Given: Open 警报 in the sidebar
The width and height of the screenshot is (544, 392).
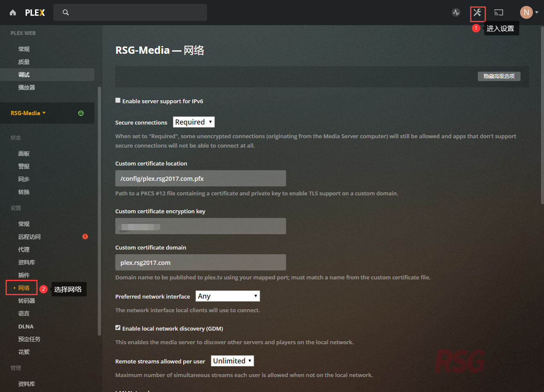Looking at the screenshot, I should click(24, 166).
